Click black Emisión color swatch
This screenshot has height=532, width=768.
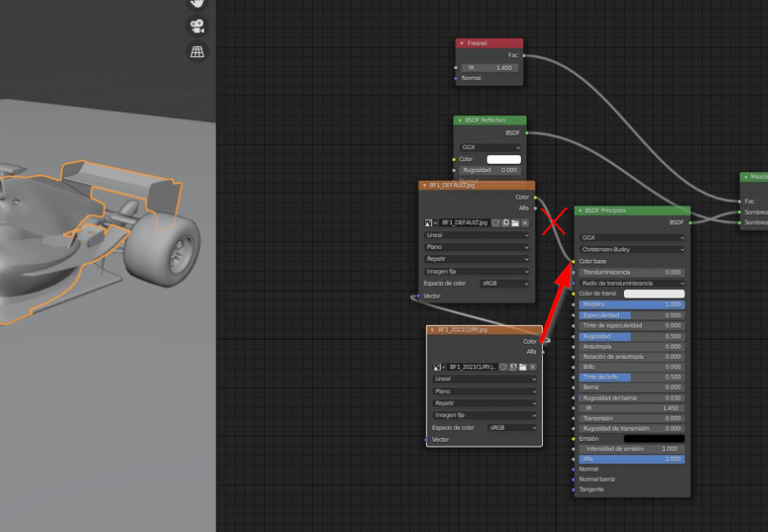point(654,439)
